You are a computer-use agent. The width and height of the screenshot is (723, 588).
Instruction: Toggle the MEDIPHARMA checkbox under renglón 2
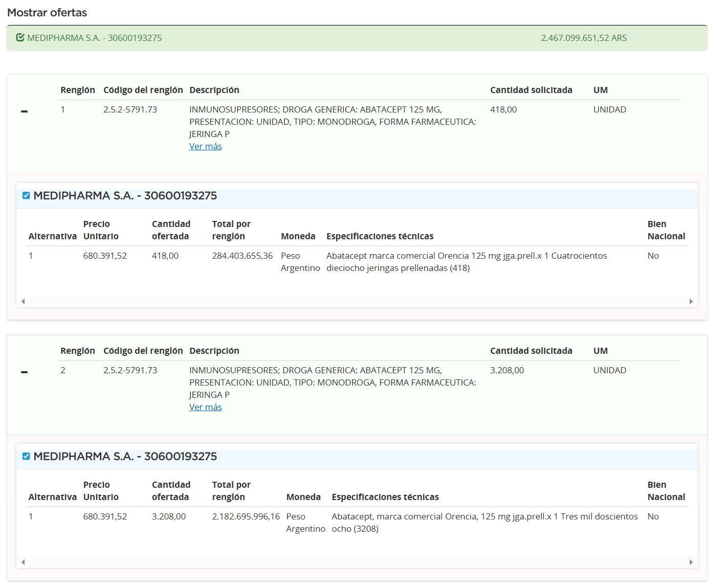26,456
